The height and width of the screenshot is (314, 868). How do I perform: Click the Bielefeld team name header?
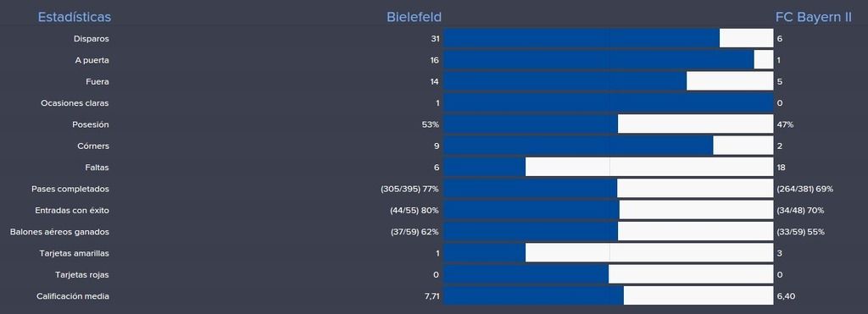click(414, 17)
